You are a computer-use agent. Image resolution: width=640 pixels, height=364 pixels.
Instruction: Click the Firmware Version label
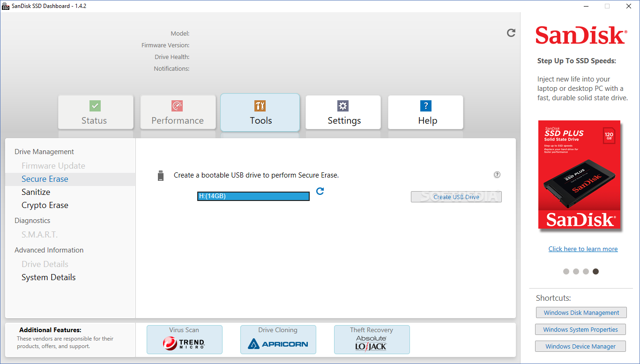(x=165, y=45)
